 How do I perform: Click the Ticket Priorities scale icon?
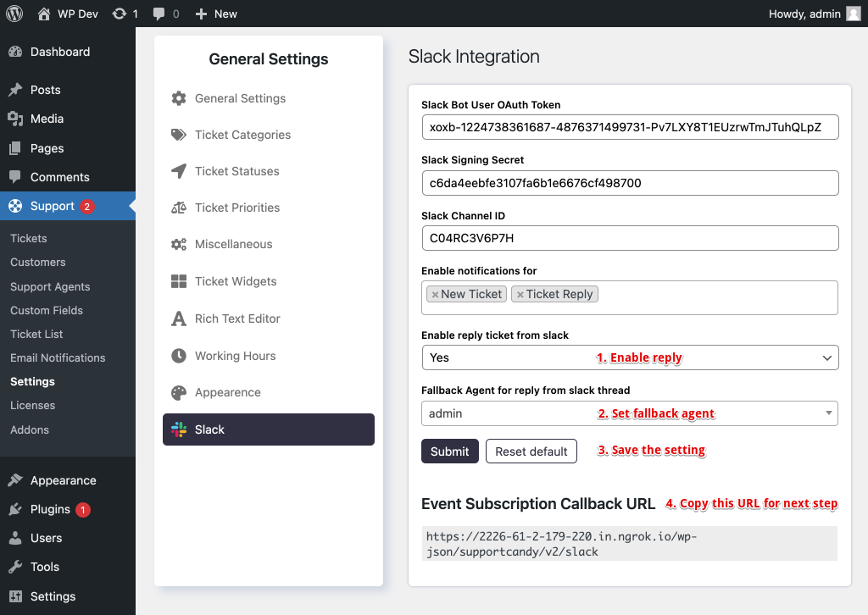[179, 208]
